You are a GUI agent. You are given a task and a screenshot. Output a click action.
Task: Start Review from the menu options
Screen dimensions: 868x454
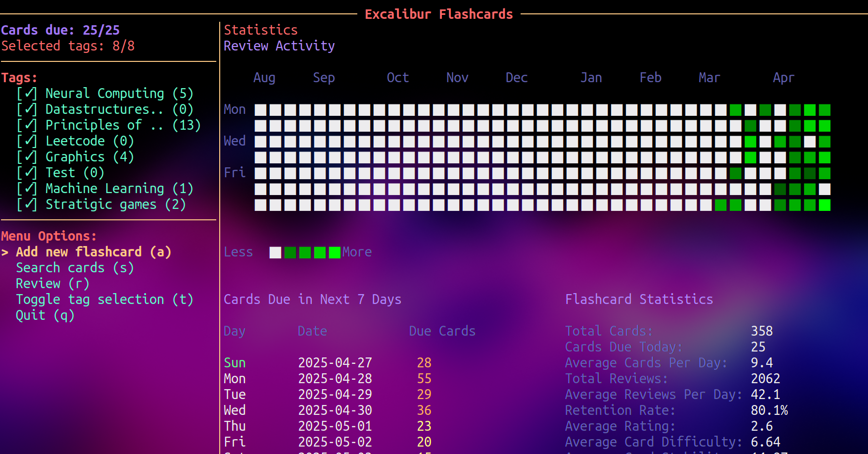pyautogui.click(x=52, y=284)
